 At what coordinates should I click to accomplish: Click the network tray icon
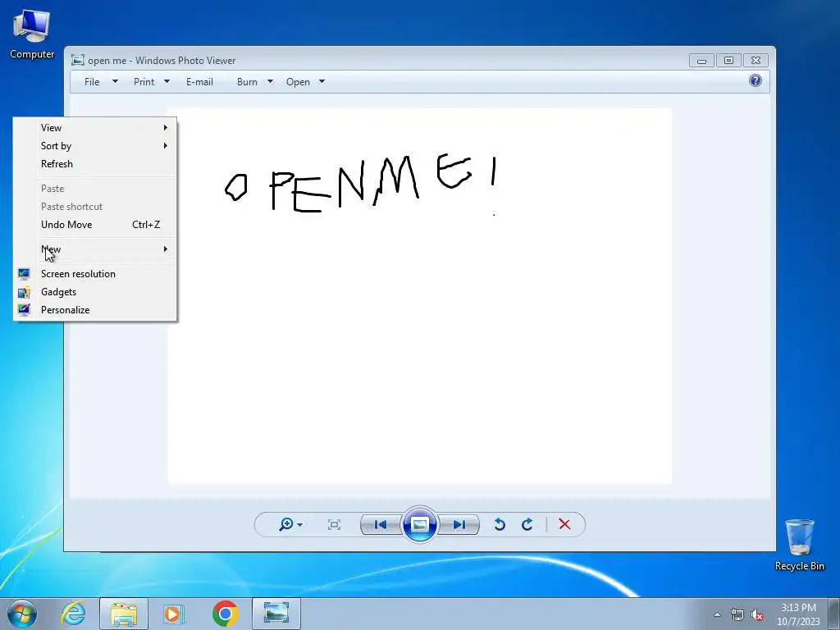click(x=737, y=615)
